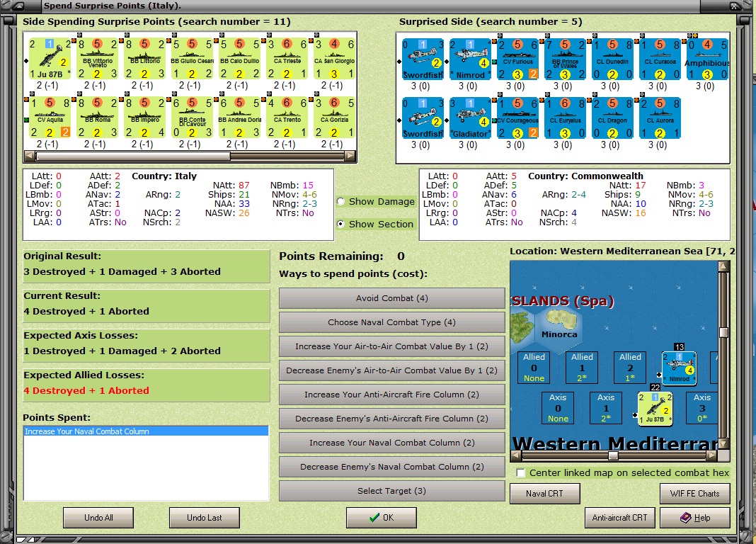Screen dimensions: 756x544
Task: Select the CA Gorizia cruiser counter
Action: tap(335, 117)
